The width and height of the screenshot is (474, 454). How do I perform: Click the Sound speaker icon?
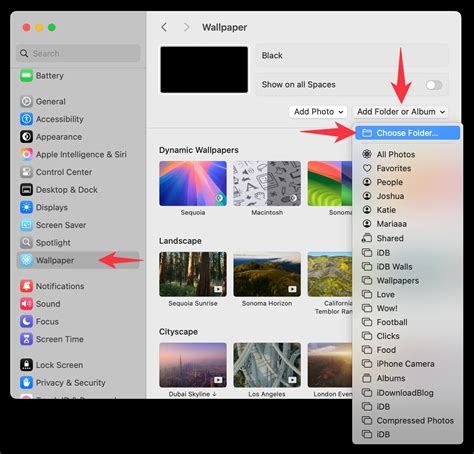pyautogui.click(x=26, y=304)
